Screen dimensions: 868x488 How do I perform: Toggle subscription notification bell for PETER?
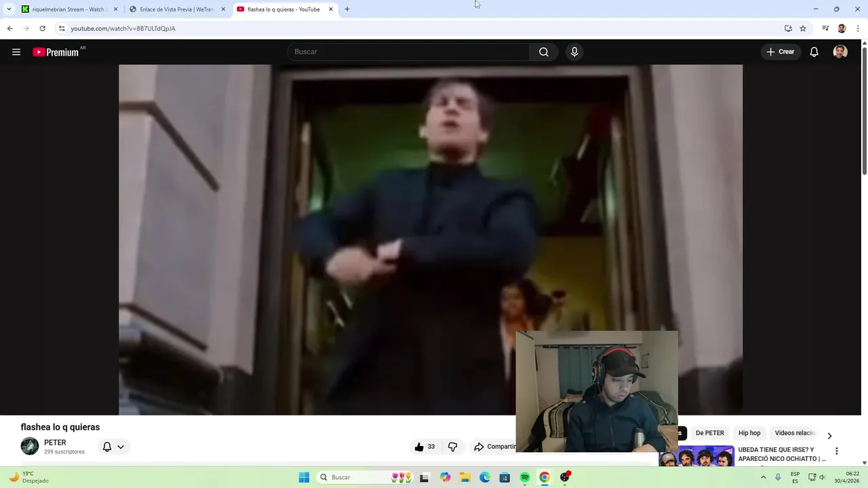point(107,447)
